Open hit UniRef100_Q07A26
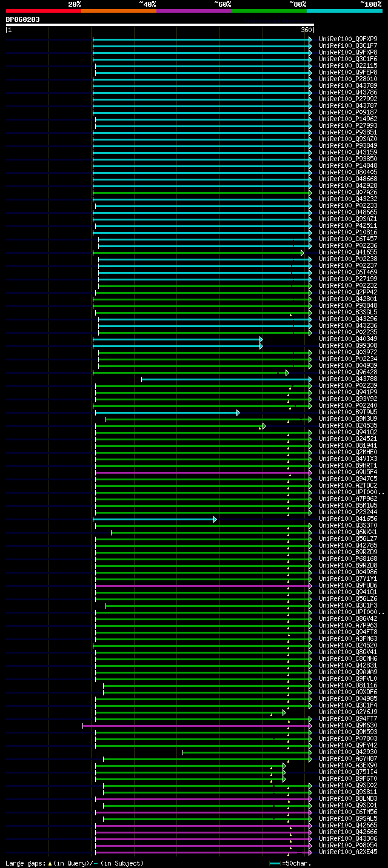The height and width of the screenshot is (868, 388). pyautogui.click(x=349, y=192)
